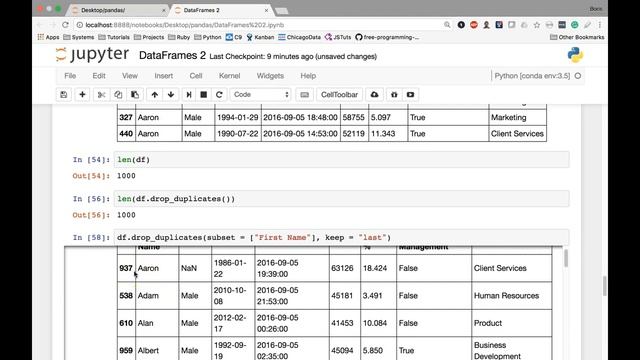Viewport: 640px width, 360px height.
Task: Click the eyedropper extension icon
Action: tap(587, 25)
